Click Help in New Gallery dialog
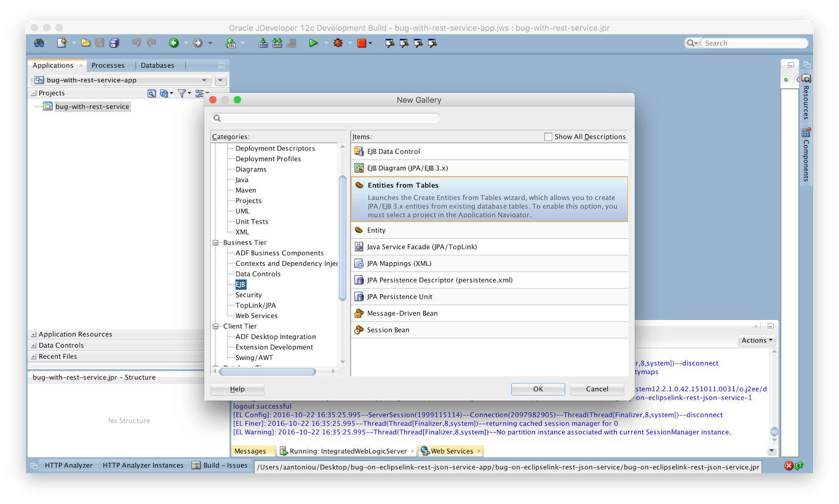The height and width of the screenshot is (504, 839). point(237,389)
